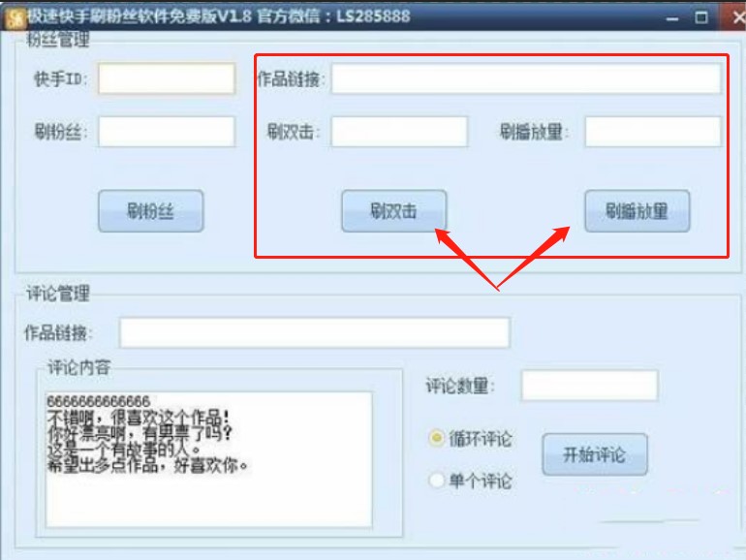Click the 评论管理 作品链接 input field
Image resolution: width=746 pixels, height=560 pixels.
coord(315,332)
